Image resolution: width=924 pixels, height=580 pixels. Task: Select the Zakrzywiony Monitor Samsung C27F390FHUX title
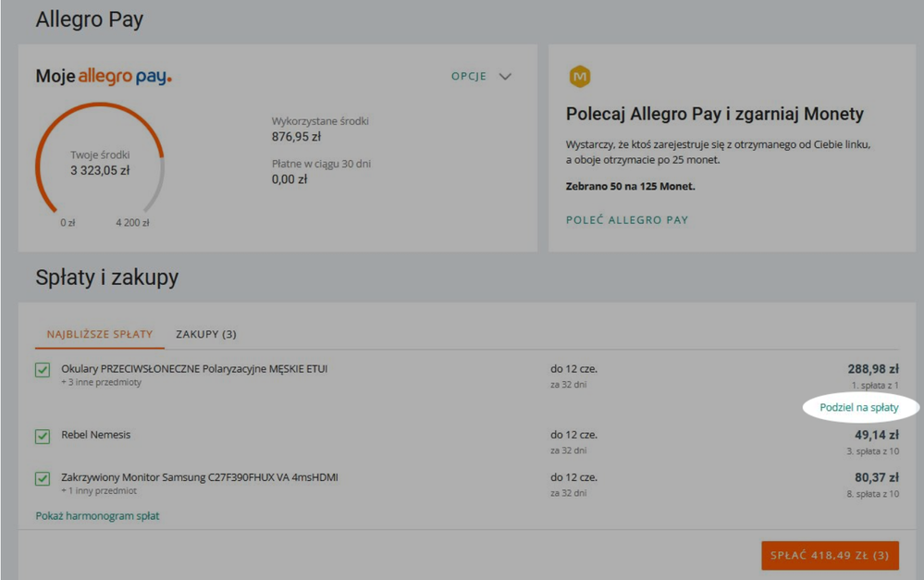click(200, 477)
